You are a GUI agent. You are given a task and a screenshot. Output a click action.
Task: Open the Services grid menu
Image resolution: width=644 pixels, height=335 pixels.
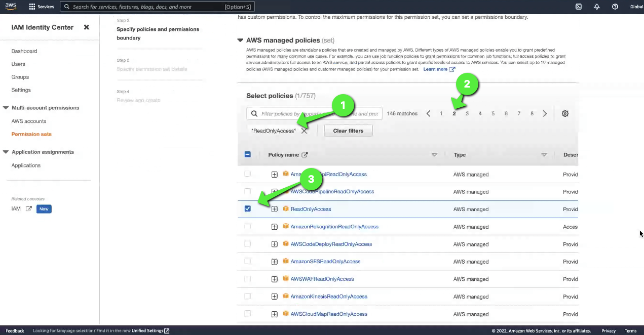pyautogui.click(x=42, y=7)
